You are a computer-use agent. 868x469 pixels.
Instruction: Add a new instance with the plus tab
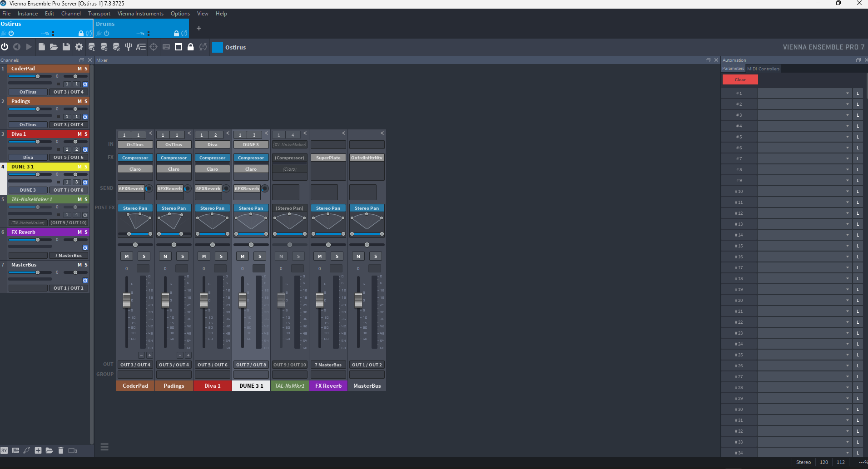[x=199, y=28]
